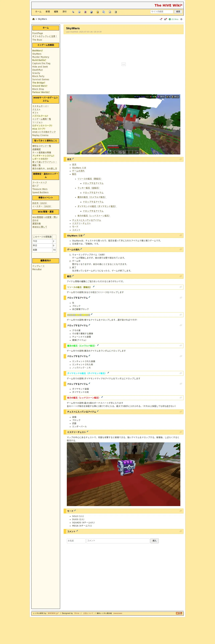Go to the Replay Cinema sidebar link
Viewport: 215px width, 644px height.
40,135
